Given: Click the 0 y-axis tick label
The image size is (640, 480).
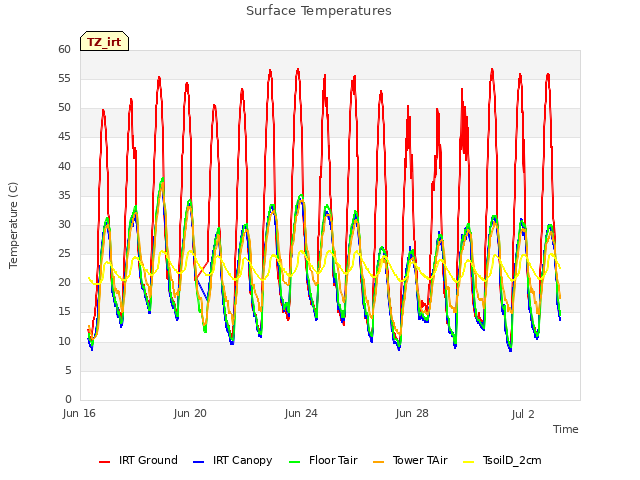Looking at the screenshot, I should coord(68,399).
